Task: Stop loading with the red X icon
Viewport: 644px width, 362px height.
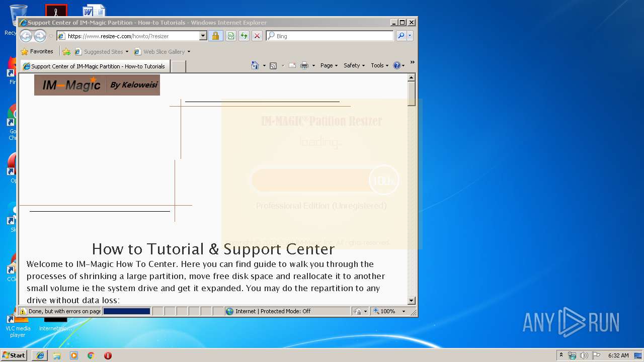Action: [x=257, y=36]
